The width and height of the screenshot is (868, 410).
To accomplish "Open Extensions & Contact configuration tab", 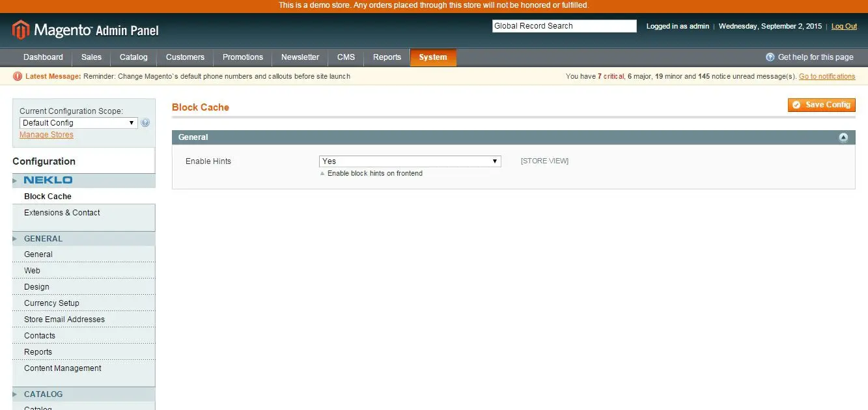I will pos(62,213).
